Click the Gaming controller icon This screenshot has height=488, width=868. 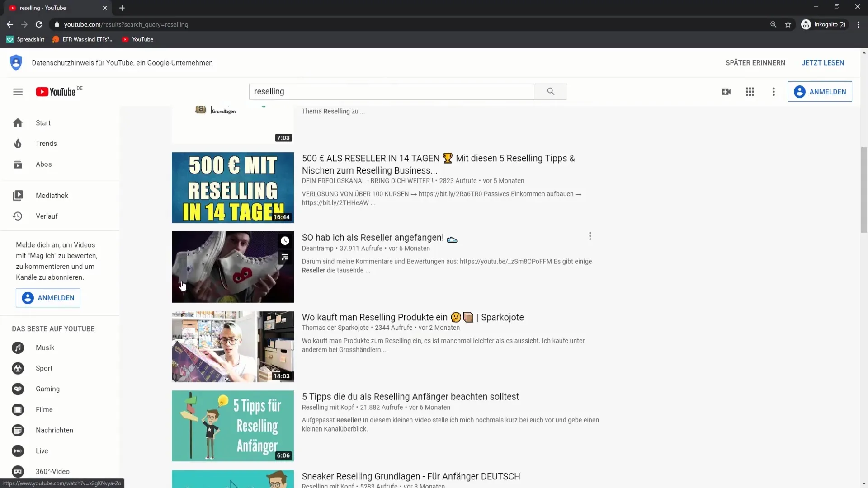[x=18, y=389]
